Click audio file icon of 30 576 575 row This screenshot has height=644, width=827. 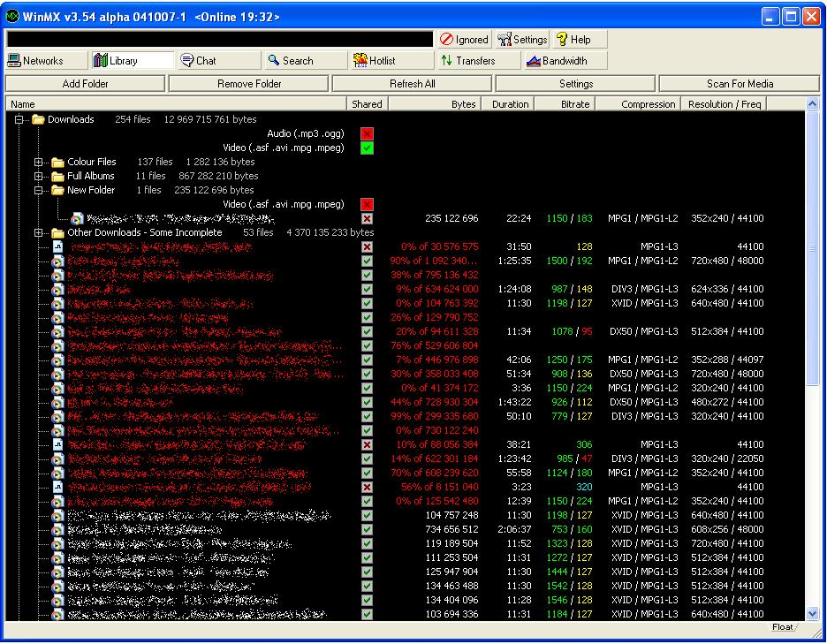coord(57,246)
